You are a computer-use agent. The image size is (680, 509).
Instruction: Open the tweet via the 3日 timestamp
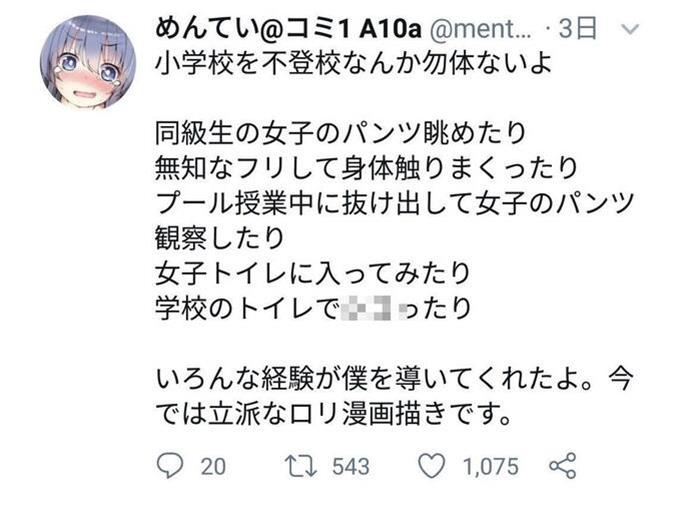click(x=578, y=29)
